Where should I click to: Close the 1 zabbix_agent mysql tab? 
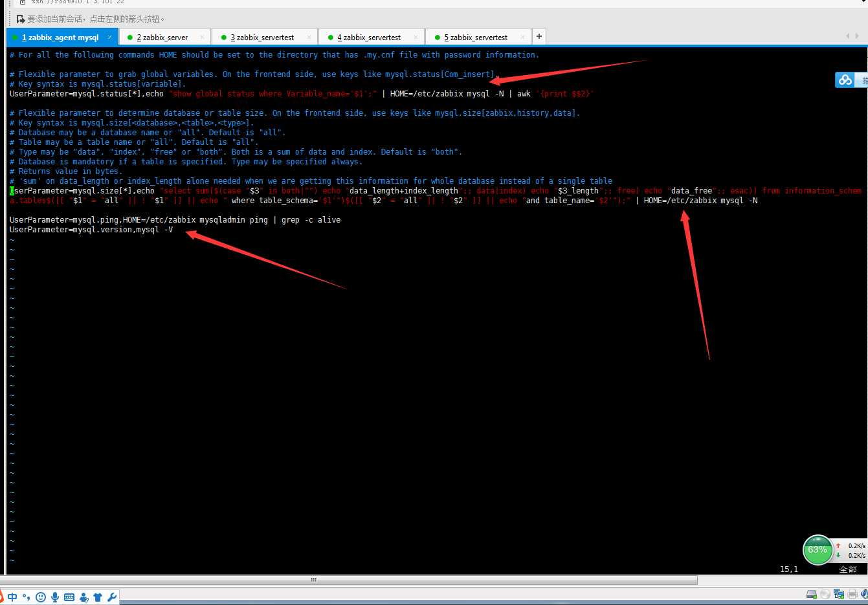pos(109,38)
